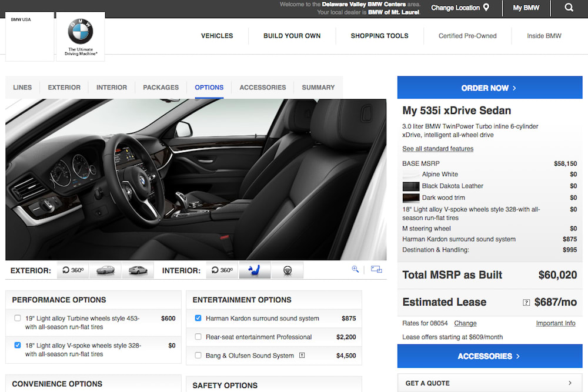Select interior seat view icon
Screen dimensions: 588x392
(254, 270)
